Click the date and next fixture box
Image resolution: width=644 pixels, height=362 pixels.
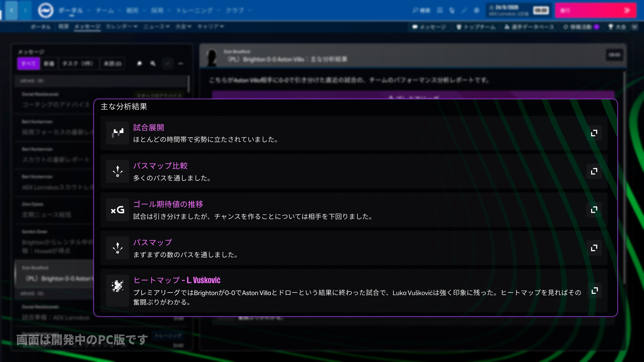[x=519, y=11]
